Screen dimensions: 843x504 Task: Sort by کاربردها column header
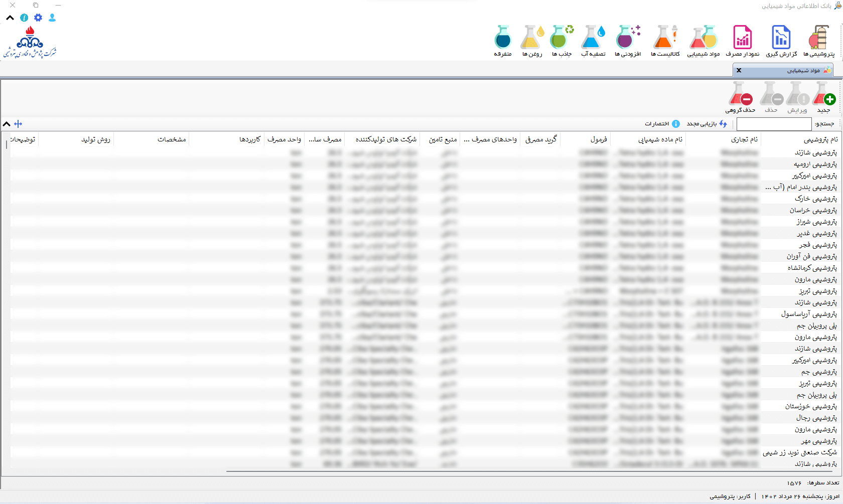click(226, 139)
